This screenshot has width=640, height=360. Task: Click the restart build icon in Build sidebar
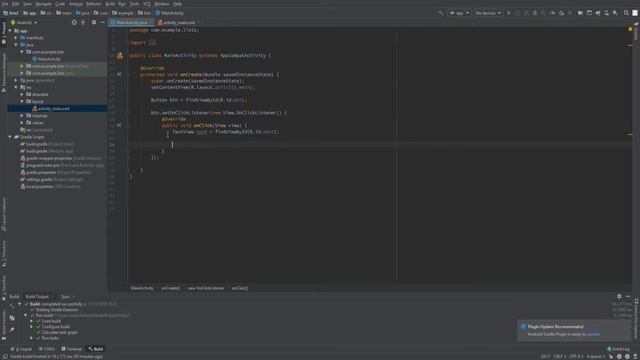pyautogui.click(x=12, y=306)
